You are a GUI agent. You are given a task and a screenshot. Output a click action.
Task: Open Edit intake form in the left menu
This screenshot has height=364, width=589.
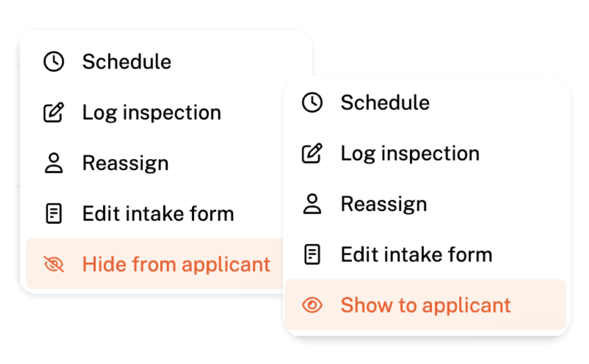click(x=158, y=214)
